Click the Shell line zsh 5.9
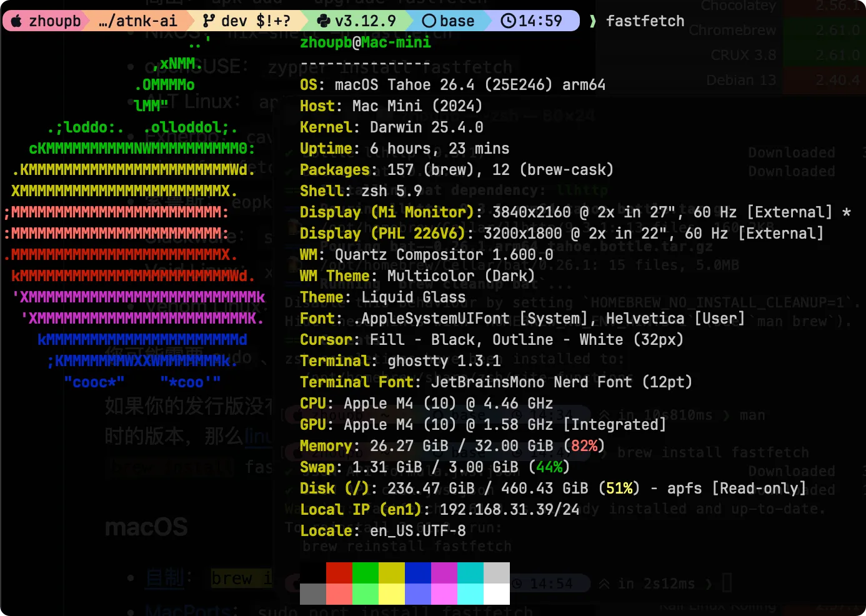Viewport: 866px width, 616px height. (x=361, y=191)
